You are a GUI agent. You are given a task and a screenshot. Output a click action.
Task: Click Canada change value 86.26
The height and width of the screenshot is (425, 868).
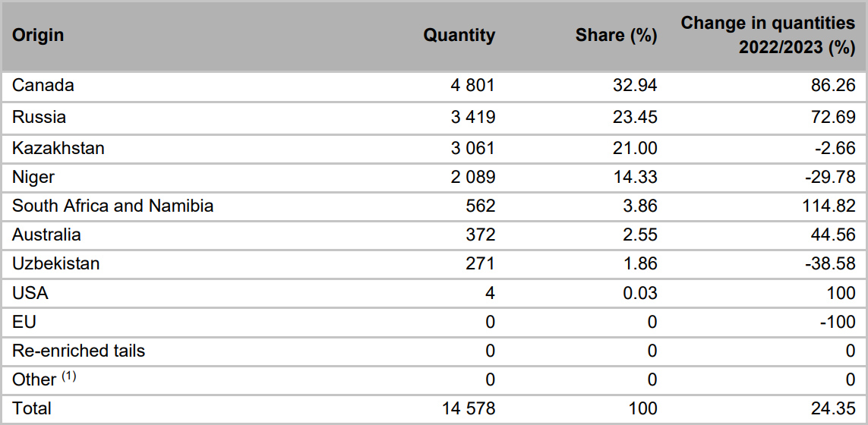click(x=832, y=86)
